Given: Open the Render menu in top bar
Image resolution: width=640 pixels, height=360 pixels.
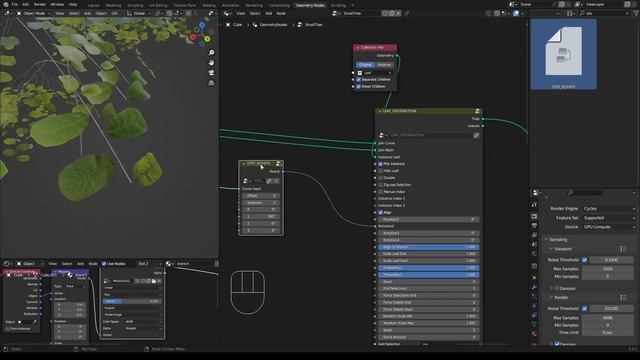Looking at the screenshot, I should point(40,4).
